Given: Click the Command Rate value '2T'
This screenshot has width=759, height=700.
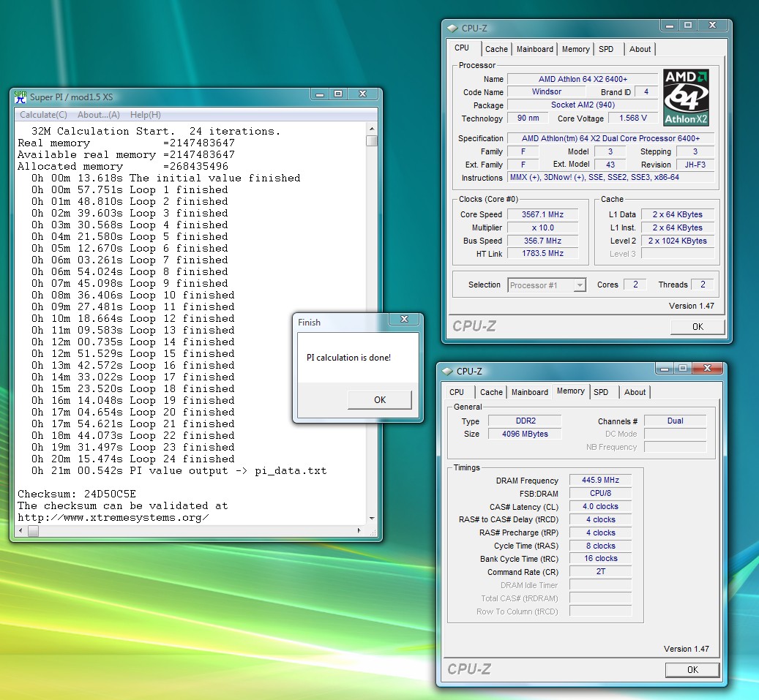Looking at the screenshot, I should point(601,571).
